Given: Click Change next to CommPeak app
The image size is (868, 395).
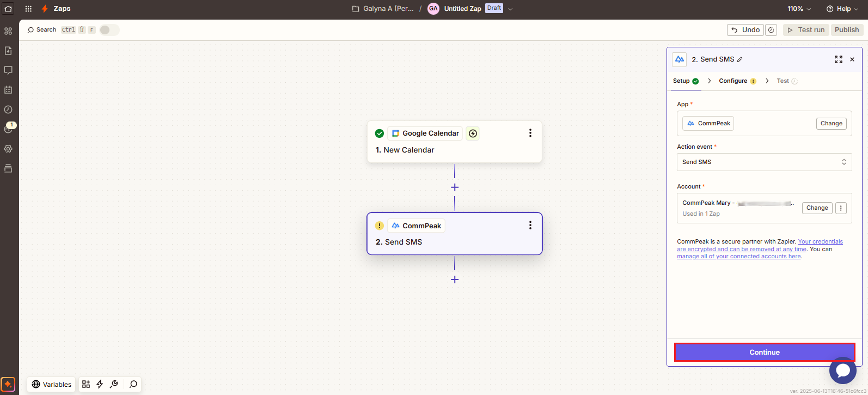Looking at the screenshot, I should point(832,124).
